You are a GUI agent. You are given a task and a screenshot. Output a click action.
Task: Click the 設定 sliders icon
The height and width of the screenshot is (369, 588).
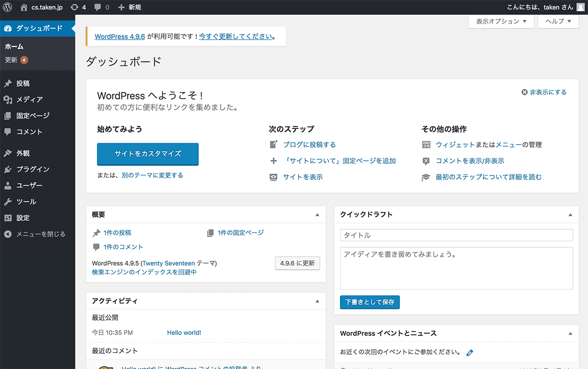(8, 218)
